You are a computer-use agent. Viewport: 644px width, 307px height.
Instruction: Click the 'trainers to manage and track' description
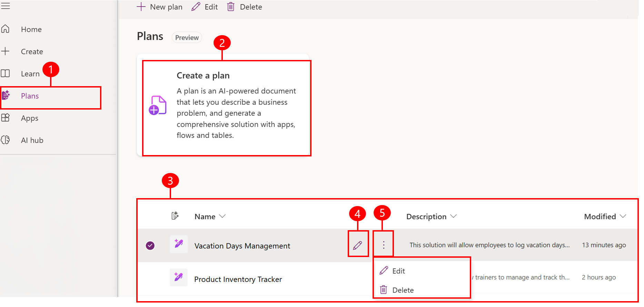(521, 277)
